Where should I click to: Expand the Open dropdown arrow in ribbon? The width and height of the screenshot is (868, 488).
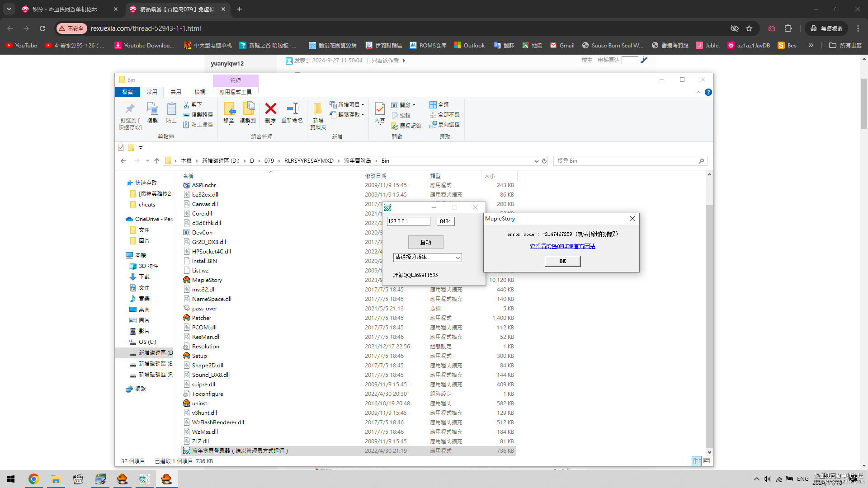(414, 105)
